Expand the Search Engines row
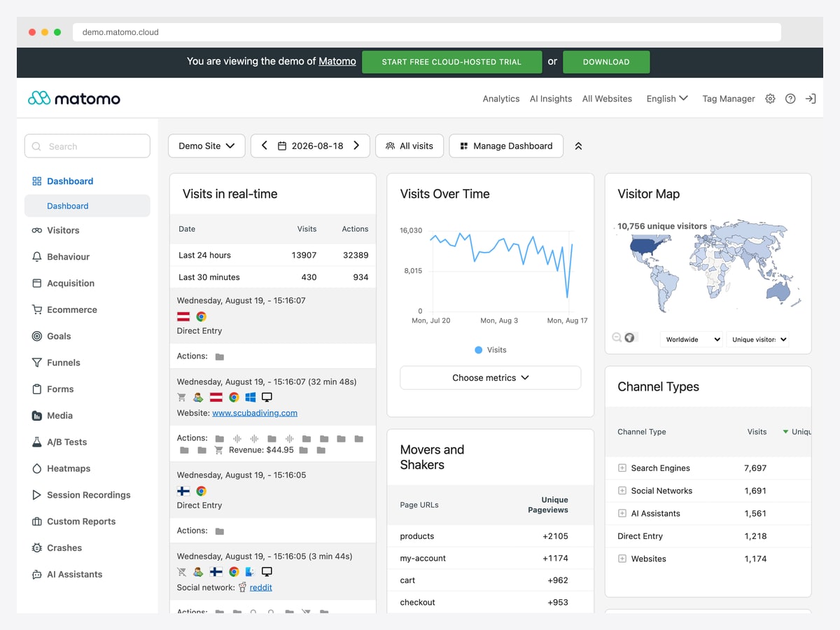This screenshot has height=630, width=840. click(622, 468)
